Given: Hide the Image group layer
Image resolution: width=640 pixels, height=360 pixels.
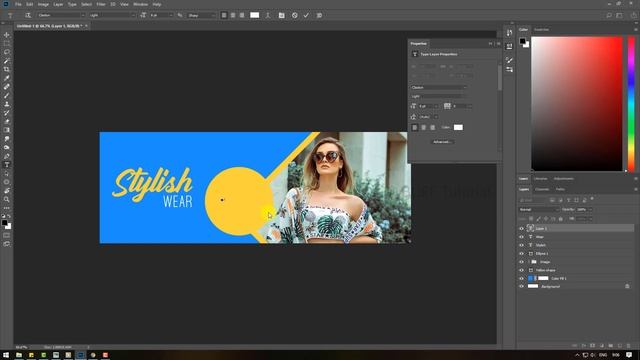Looking at the screenshot, I should tap(521, 262).
